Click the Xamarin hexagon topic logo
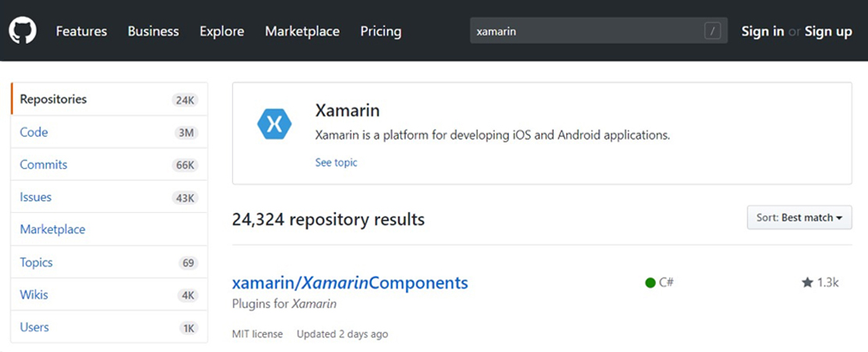 [274, 124]
